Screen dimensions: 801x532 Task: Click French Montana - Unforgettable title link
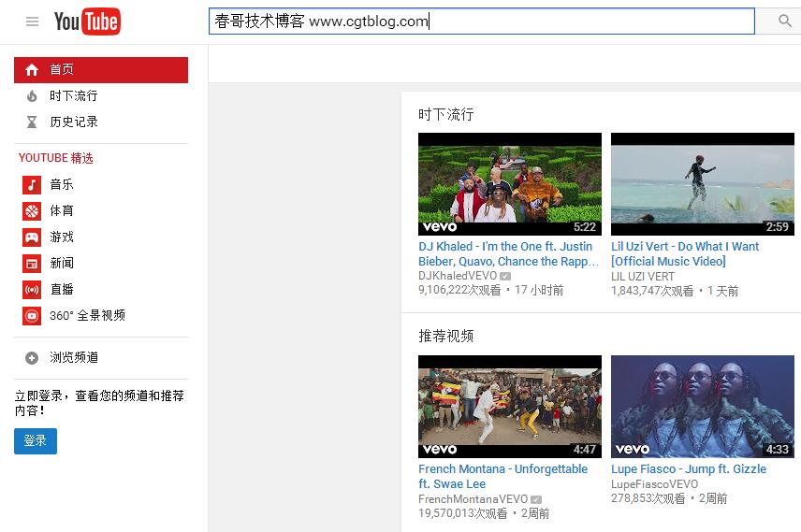pyautogui.click(x=503, y=477)
